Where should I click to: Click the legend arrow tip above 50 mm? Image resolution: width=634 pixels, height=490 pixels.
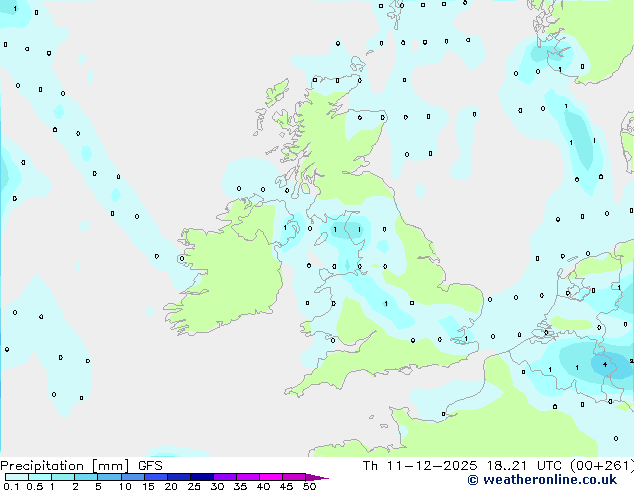coord(317,477)
